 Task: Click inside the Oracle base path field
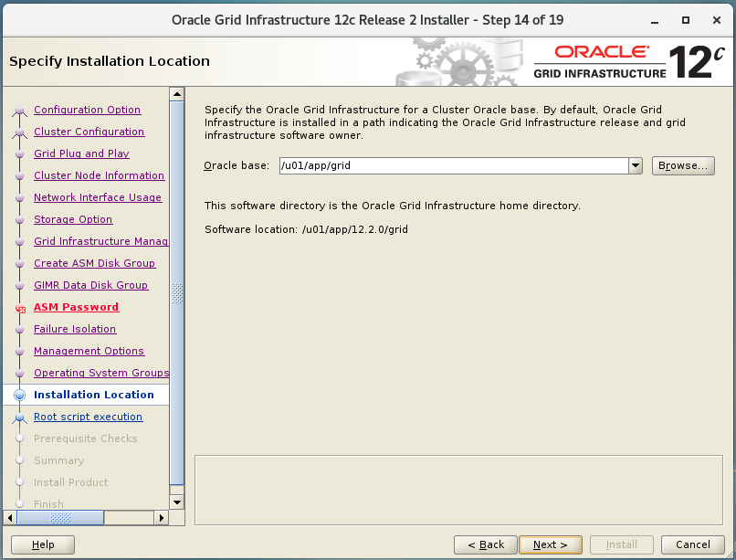pos(454,165)
